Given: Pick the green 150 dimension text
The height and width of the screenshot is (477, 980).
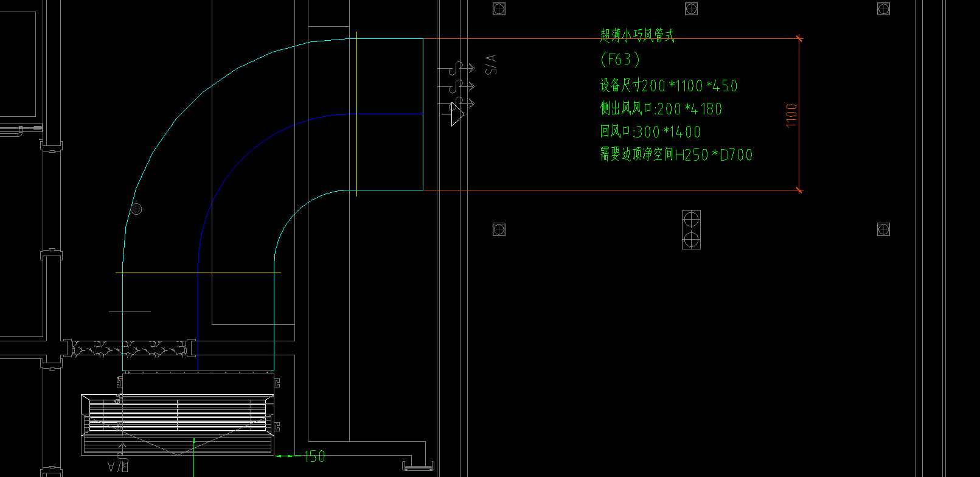Looking at the screenshot, I should (x=315, y=456).
